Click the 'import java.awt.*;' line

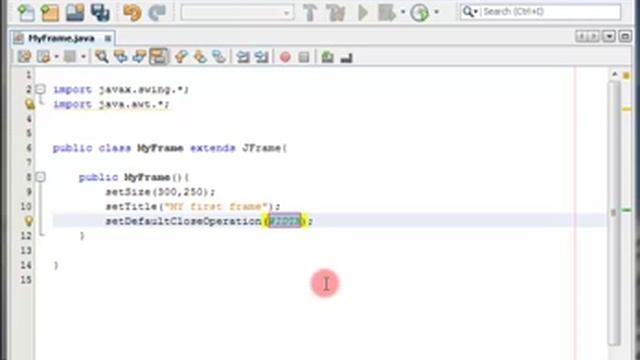(x=111, y=104)
